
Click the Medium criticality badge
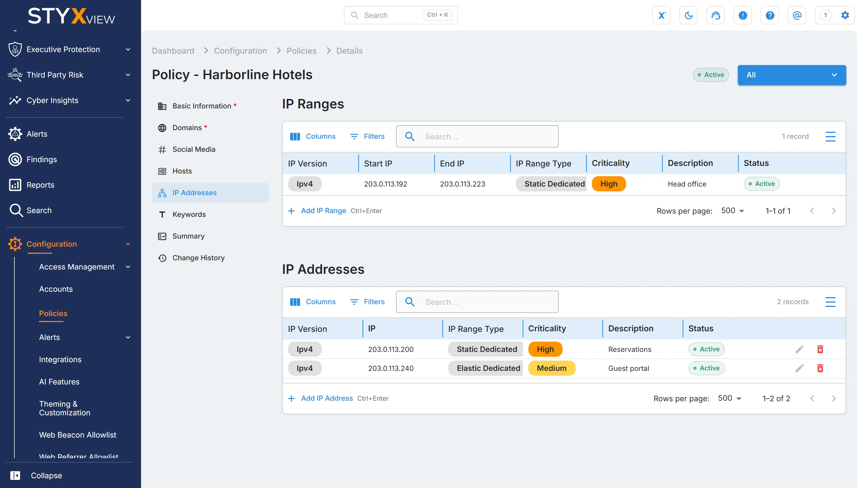click(552, 368)
